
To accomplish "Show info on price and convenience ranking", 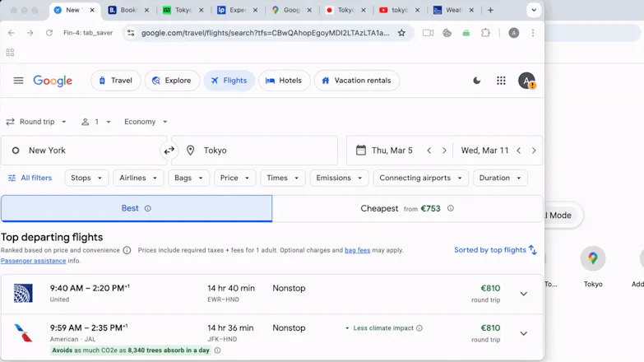I will pyautogui.click(x=127, y=250).
